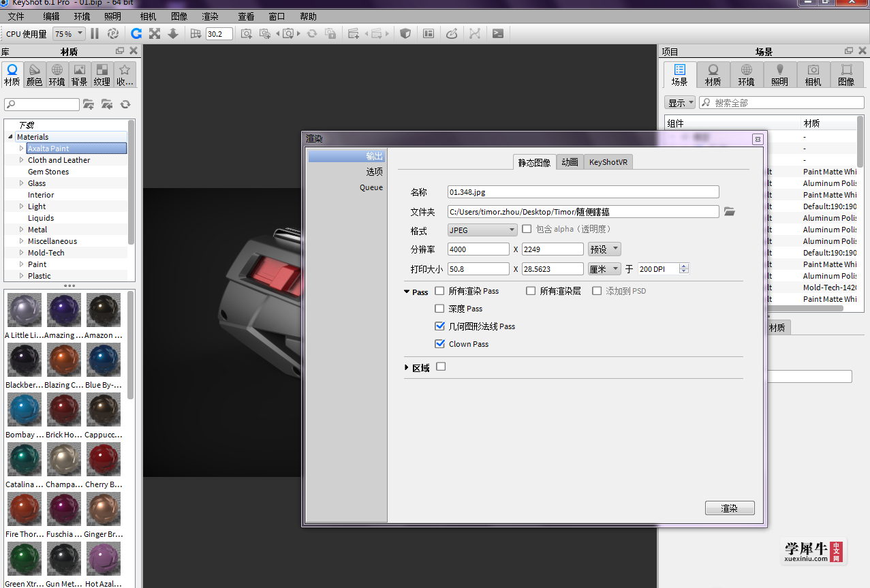
Task: Toggle performance mode icon in toolbar
Action: pyautogui.click(x=113, y=33)
